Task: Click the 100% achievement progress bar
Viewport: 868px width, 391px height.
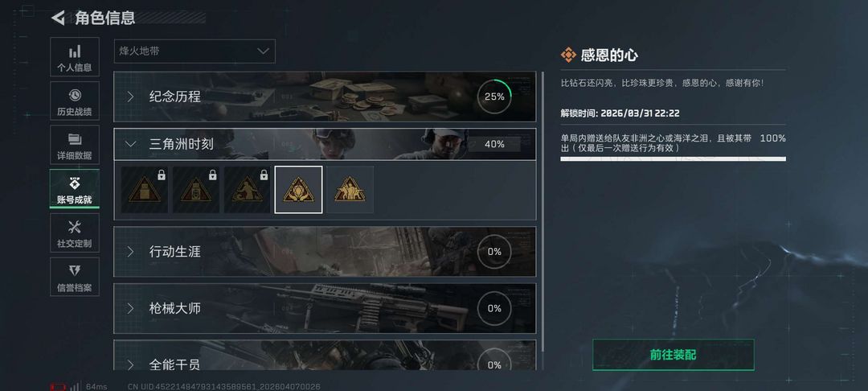Action: [674, 159]
